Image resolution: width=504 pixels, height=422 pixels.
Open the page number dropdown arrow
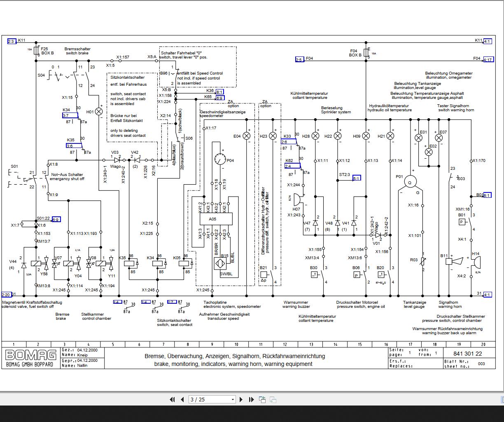coord(233,399)
